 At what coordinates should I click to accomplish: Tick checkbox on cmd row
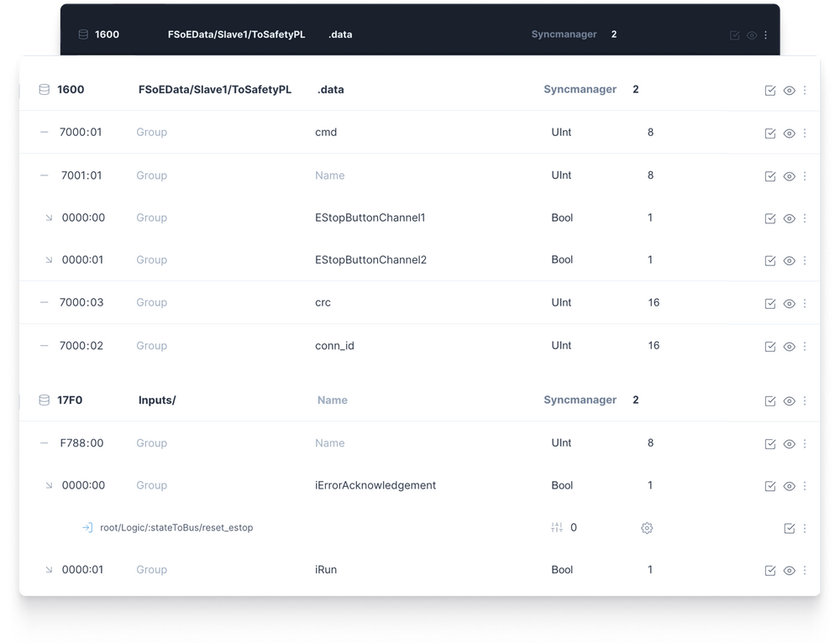tap(770, 133)
